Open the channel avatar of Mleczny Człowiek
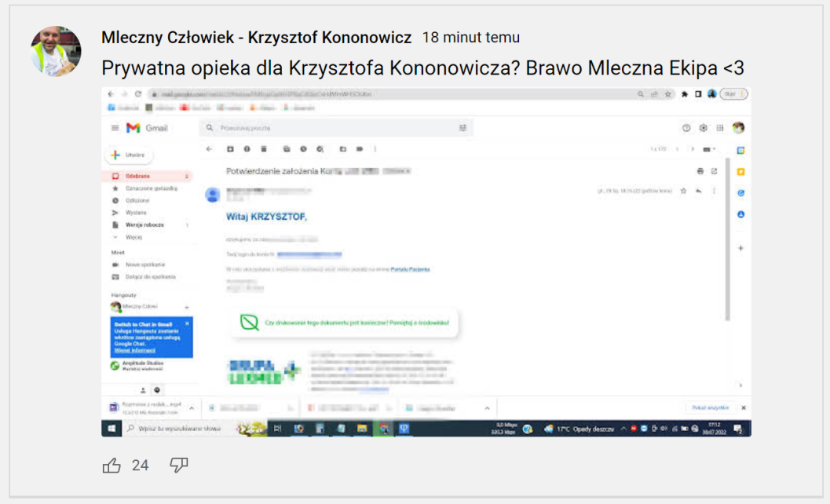Screen dimensions: 830x504 56,51
